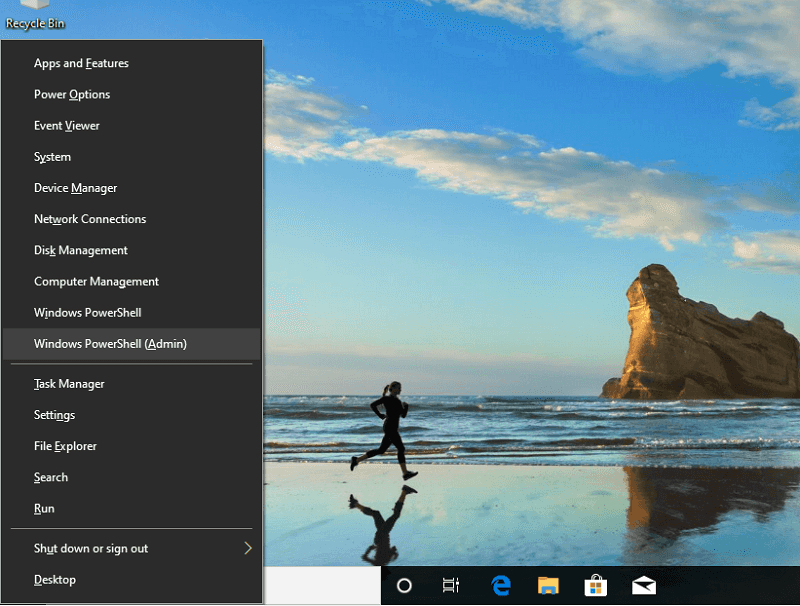Open Microsoft Store from the taskbar
This screenshot has height=606, width=800.
pyautogui.click(x=596, y=586)
